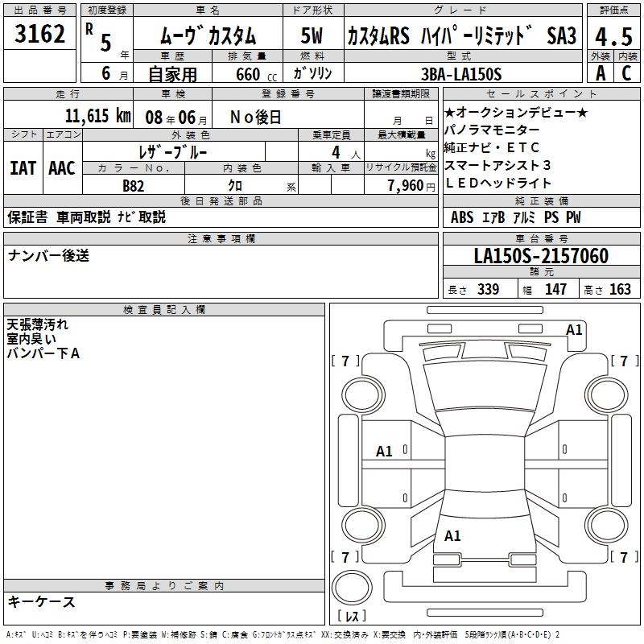The height and width of the screenshot is (644, 644).
Task: Click the door type 5W value
Action: point(312,35)
